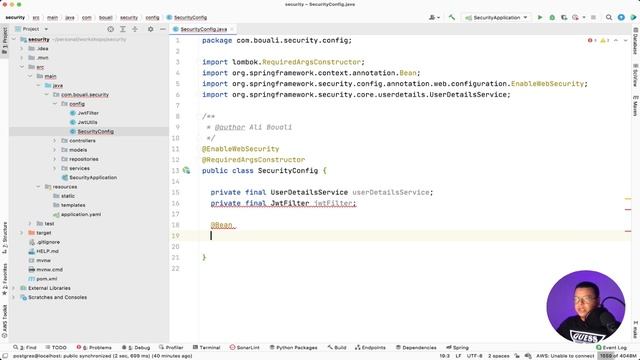Click AWS: Unable to connect status
Screen dimensions: 640x360
[x=564, y=356]
